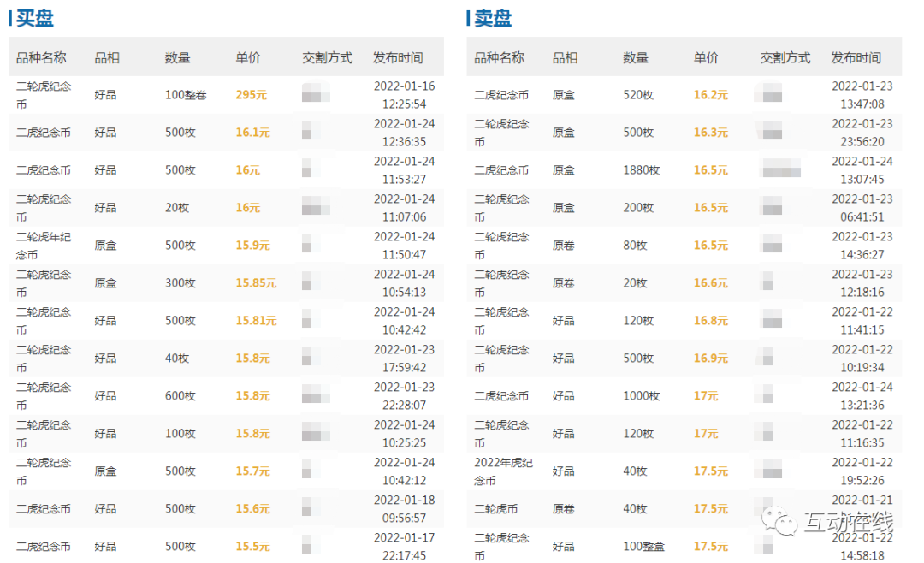Click the 卖盘 section heading

(493, 18)
